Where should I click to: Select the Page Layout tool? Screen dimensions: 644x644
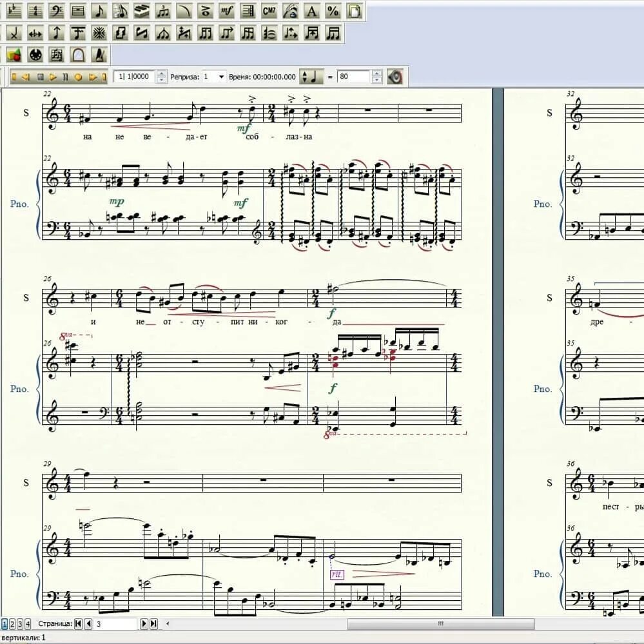coord(355,11)
